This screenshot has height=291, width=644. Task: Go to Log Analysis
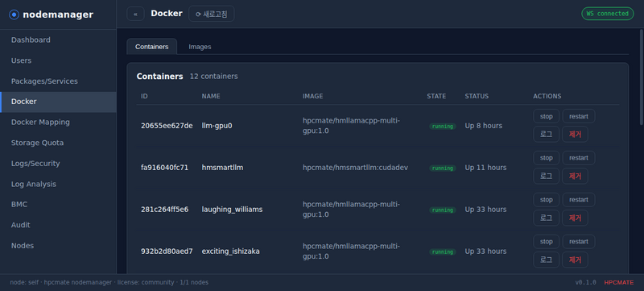[58, 184]
